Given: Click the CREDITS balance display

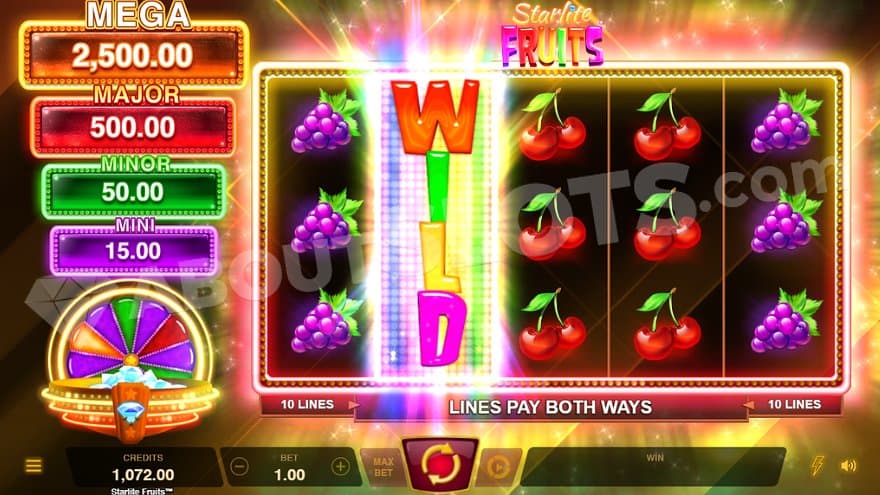Looking at the screenshot, I should point(143,468).
